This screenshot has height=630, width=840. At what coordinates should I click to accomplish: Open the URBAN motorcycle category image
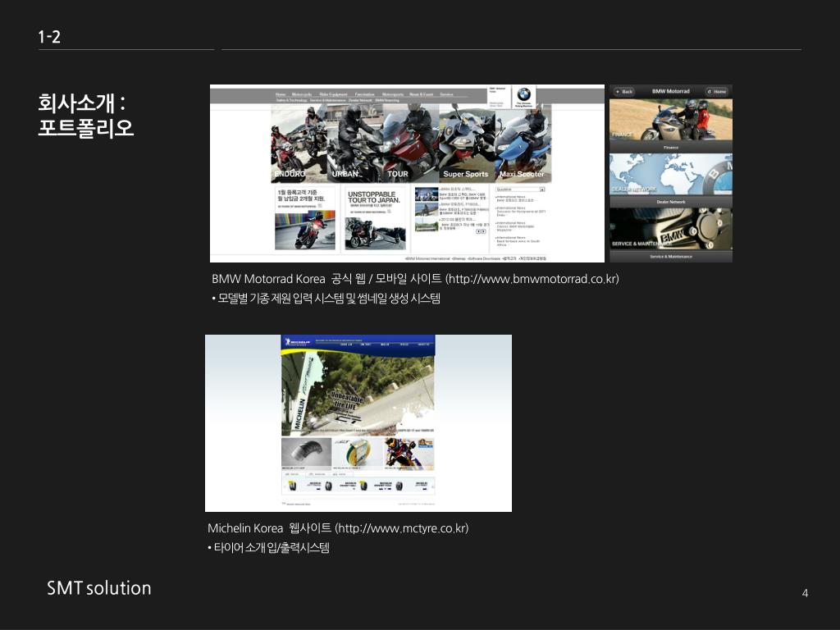click(354, 143)
